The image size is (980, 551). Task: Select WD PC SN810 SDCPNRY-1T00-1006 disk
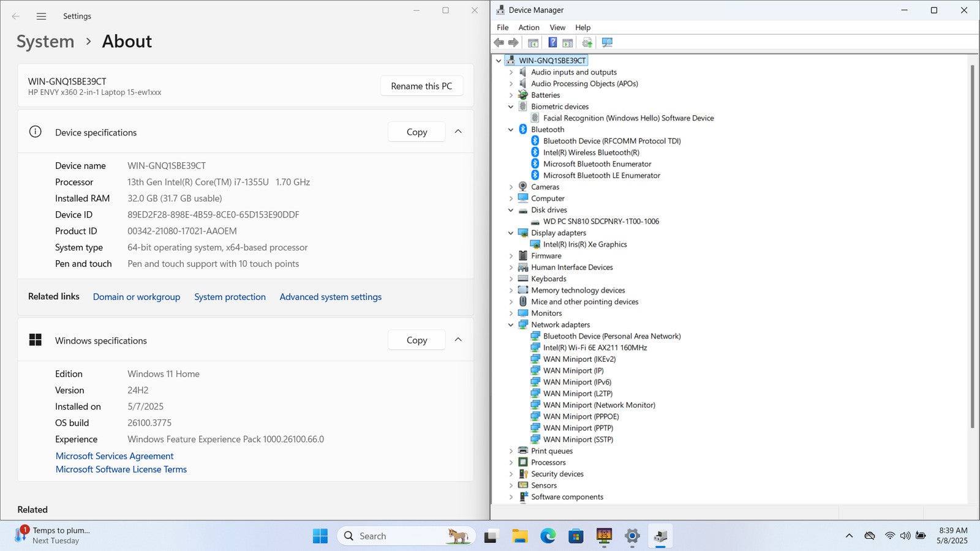601,222
